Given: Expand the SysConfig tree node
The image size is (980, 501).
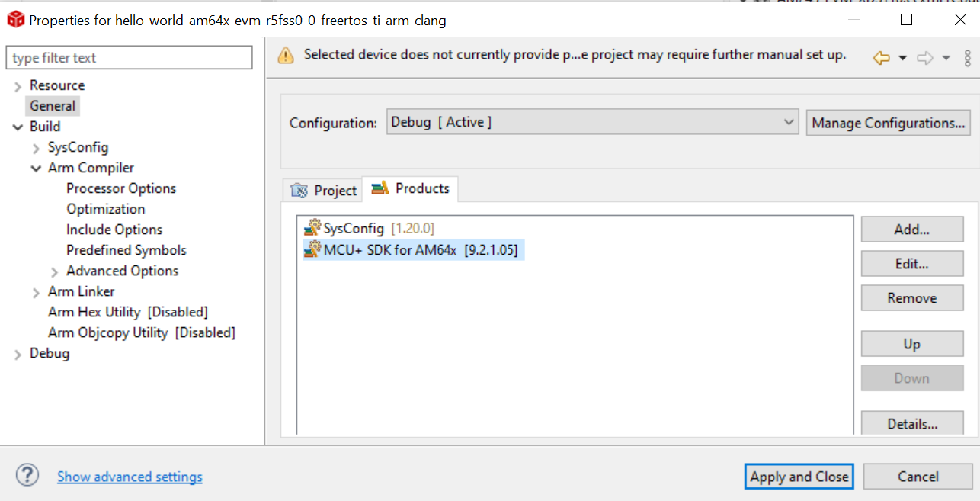Looking at the screenshot, I should (x=36, y=148).
